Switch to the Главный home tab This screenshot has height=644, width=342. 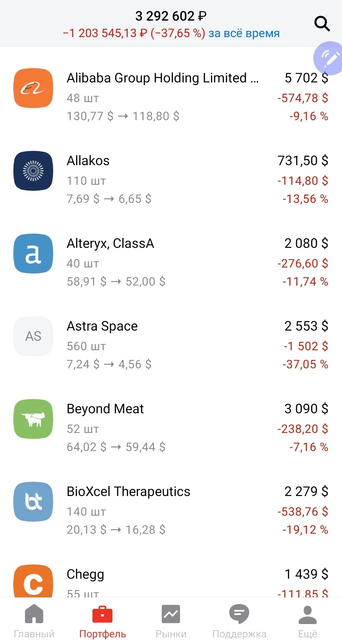pos(34,621)
